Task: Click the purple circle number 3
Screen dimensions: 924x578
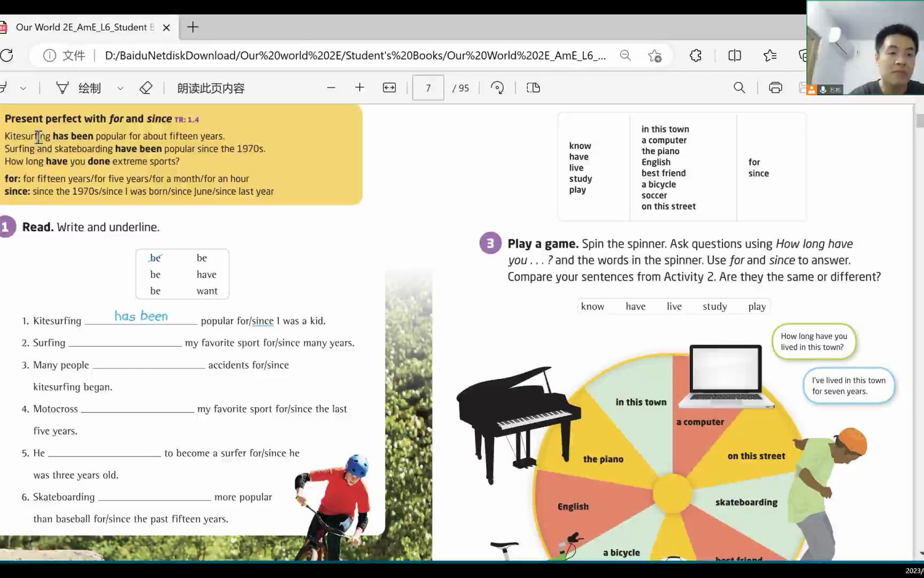Action: click(x=490, y=244)
